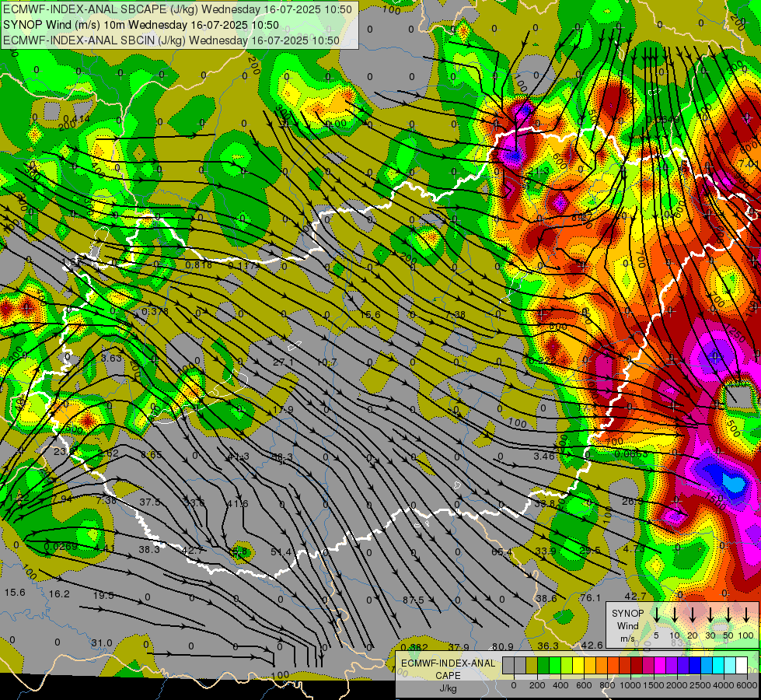Click the 29.5 value on map
This screenshot has height=700, width=761.
(x=590, y=550)
